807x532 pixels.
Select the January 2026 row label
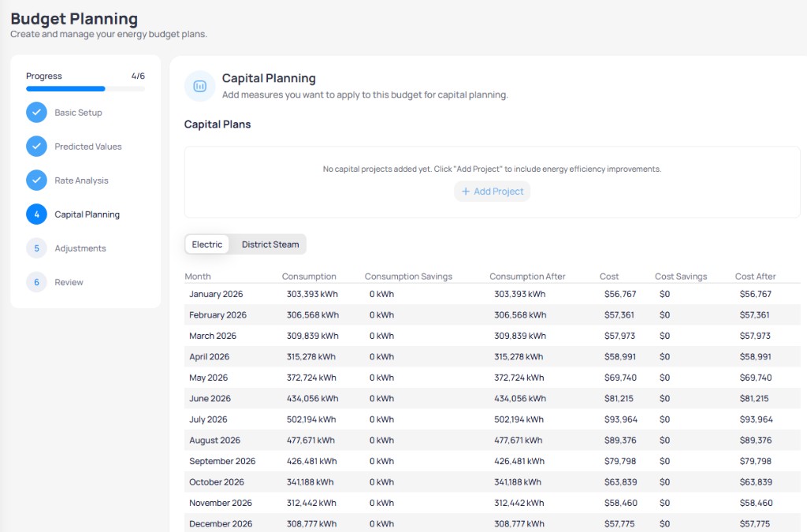[x=216, y=294]
